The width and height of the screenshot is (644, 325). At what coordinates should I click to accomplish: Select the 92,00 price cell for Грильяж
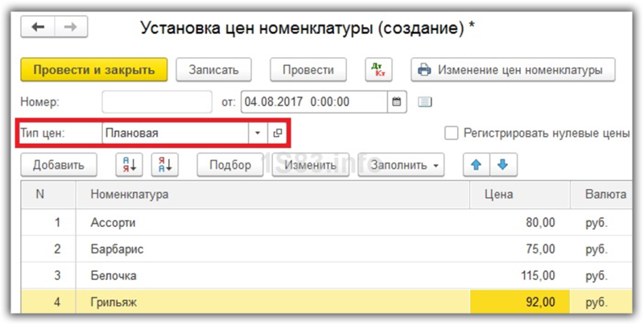coord(519,302)
